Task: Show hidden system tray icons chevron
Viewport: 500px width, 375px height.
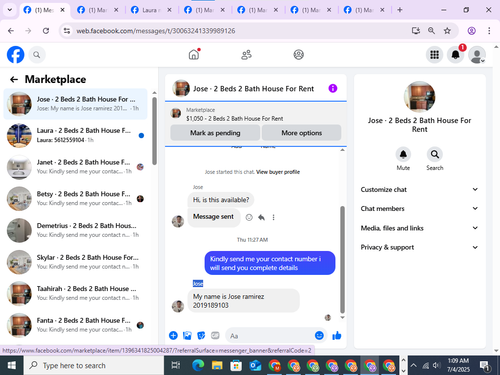Action: (413, 365)
